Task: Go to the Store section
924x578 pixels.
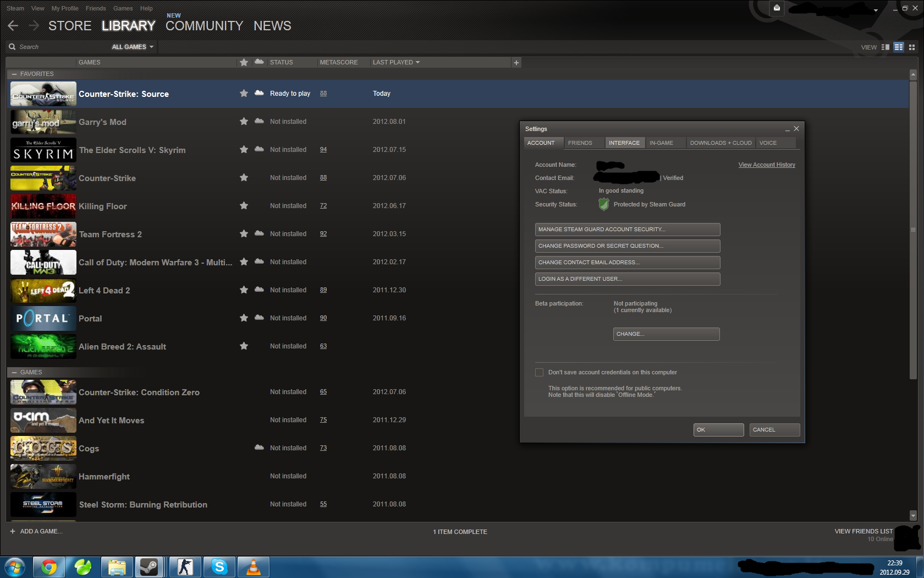Action: (70, 26)
